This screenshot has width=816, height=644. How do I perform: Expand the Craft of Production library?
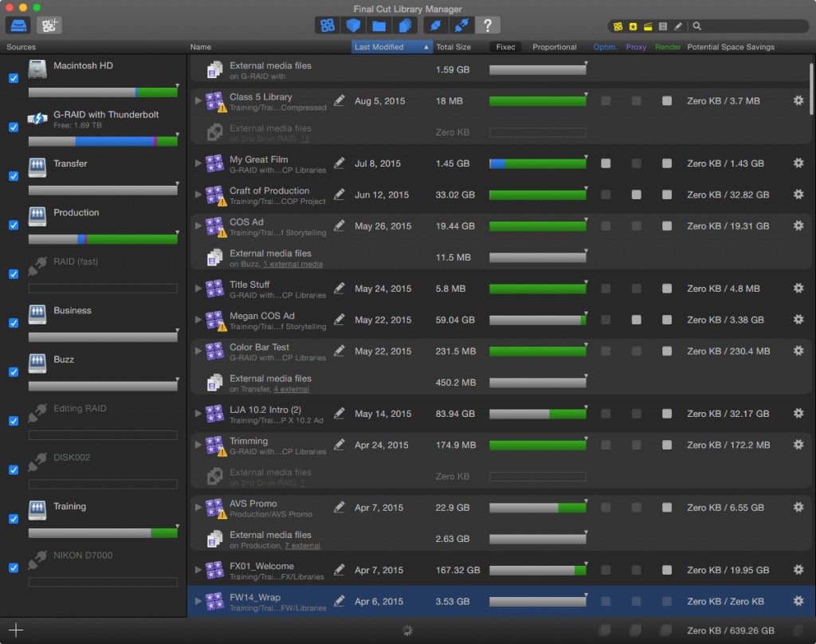[x=198, y=194]
